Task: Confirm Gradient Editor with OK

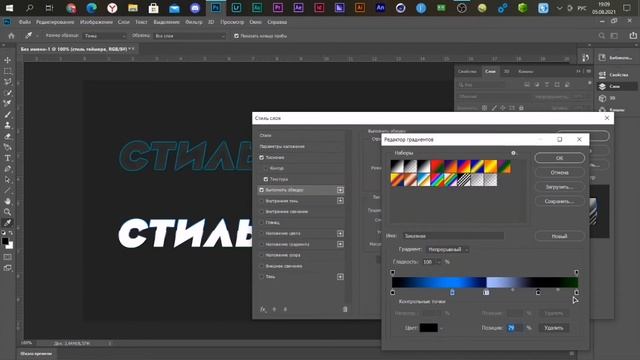Action: point(559,158)
